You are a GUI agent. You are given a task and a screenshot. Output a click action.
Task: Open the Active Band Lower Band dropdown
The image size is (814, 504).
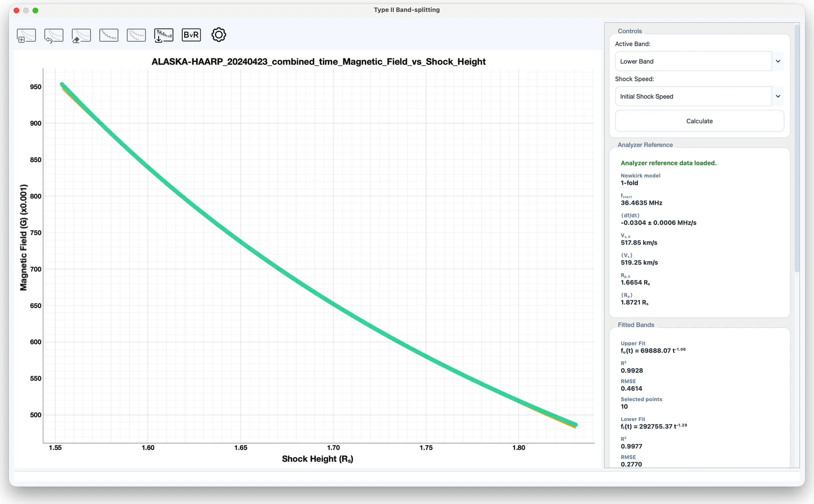click(x=699, y=62)
